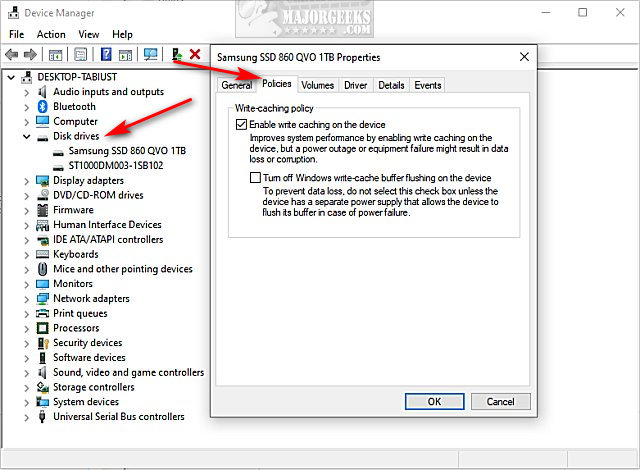Click the Mice and other pointing devices icon

click(42, 269)
